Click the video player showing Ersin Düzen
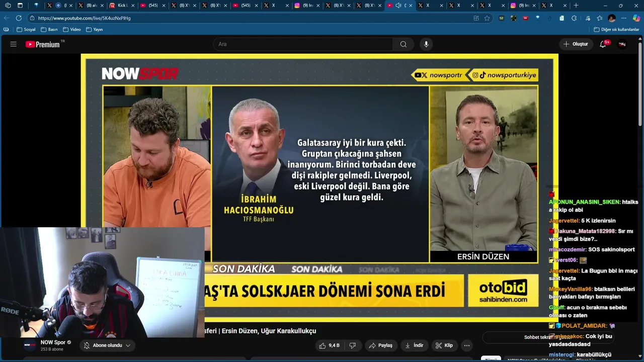The height and width of the screenshot is (362, 644). coord(319,187)
